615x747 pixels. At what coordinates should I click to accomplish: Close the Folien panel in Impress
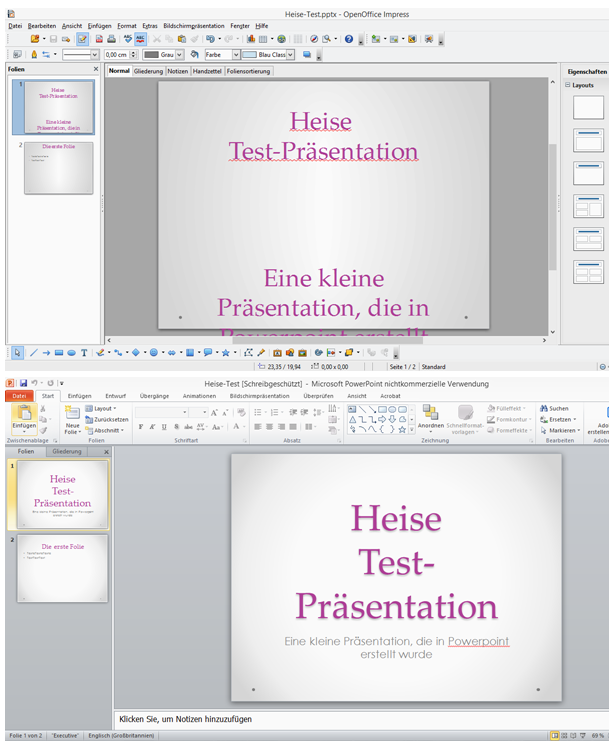click(96, 69)
